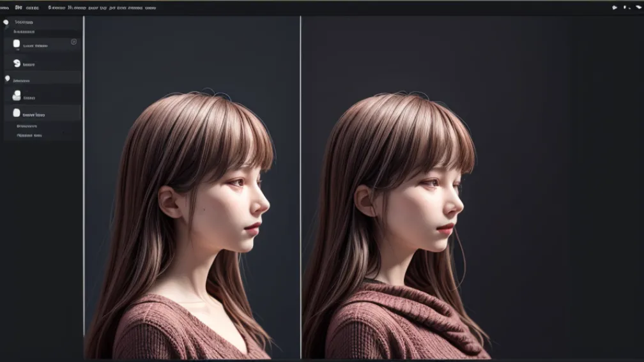Click the round icon at the sidebar's top header
The height and width of the screenshot is (362, 644).
(6, 22)
